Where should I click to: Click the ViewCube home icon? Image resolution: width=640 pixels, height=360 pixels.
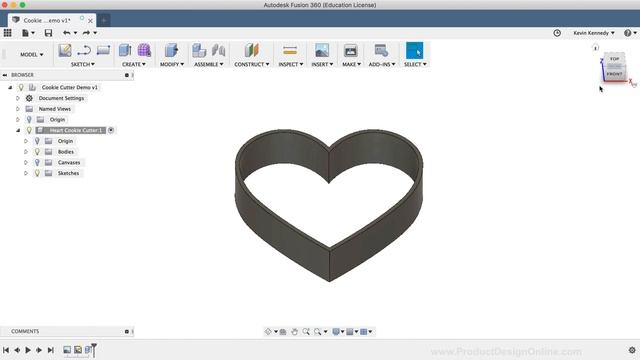pos(596,48)
